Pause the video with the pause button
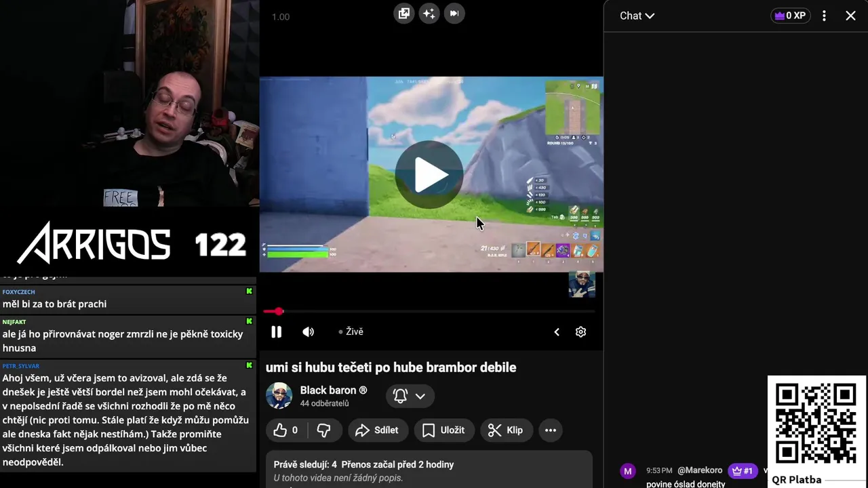The image size is (868, 488). pyautogui.click(x=276, y=331)
